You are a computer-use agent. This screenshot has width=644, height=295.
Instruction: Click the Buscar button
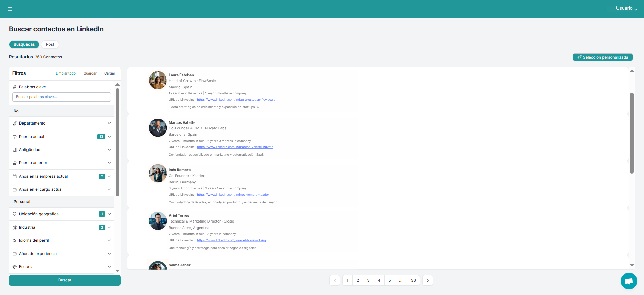pos(65,280)
